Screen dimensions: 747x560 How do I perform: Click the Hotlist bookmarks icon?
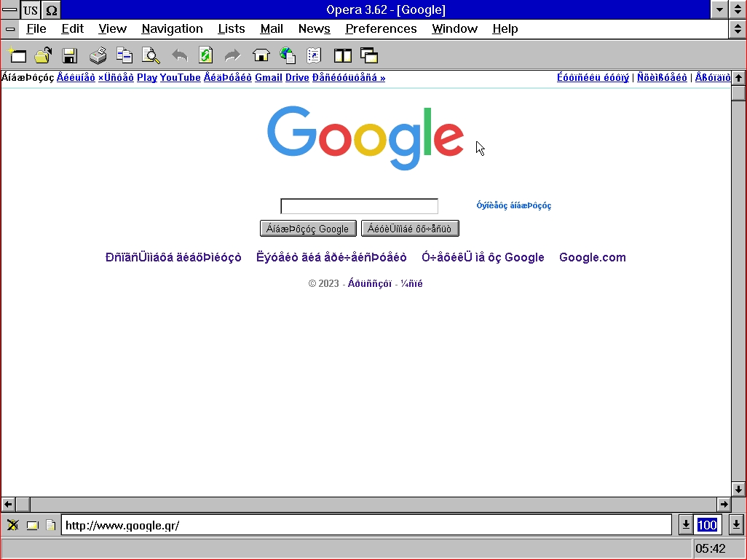(x=314, y=56)
